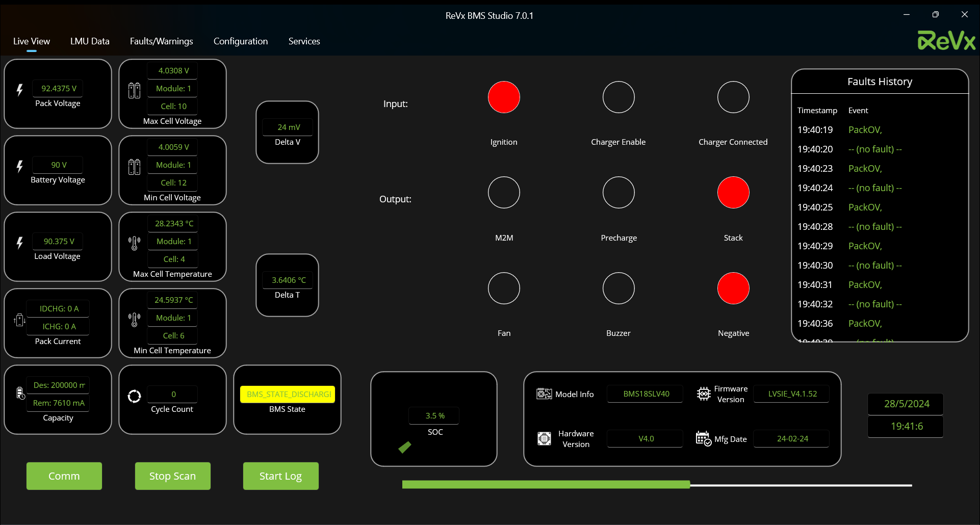Screen dimensions: 980x525
Task: Click the Pack Voltage lightning bolt icon
Action: coord(20,90)
